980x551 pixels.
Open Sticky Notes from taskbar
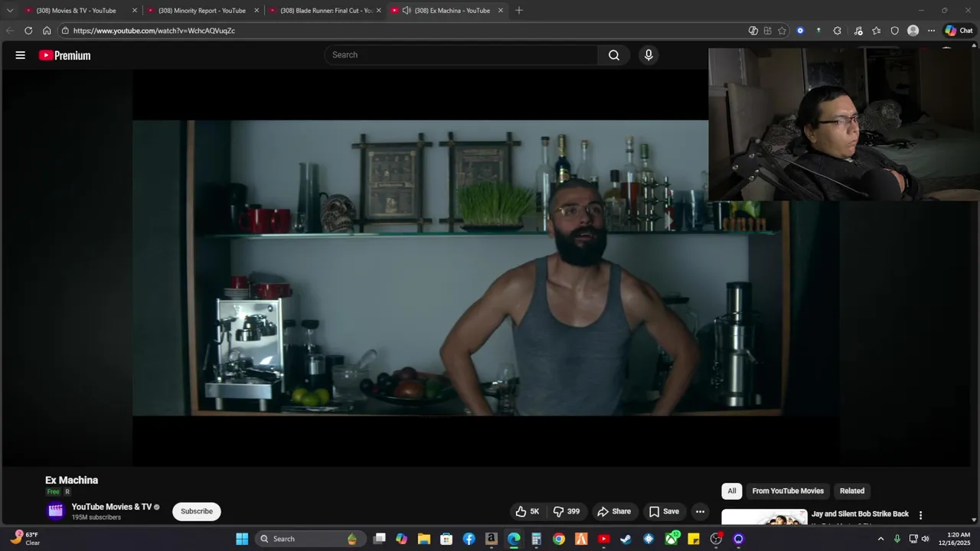pyautogui.click(x=694, y=539)
